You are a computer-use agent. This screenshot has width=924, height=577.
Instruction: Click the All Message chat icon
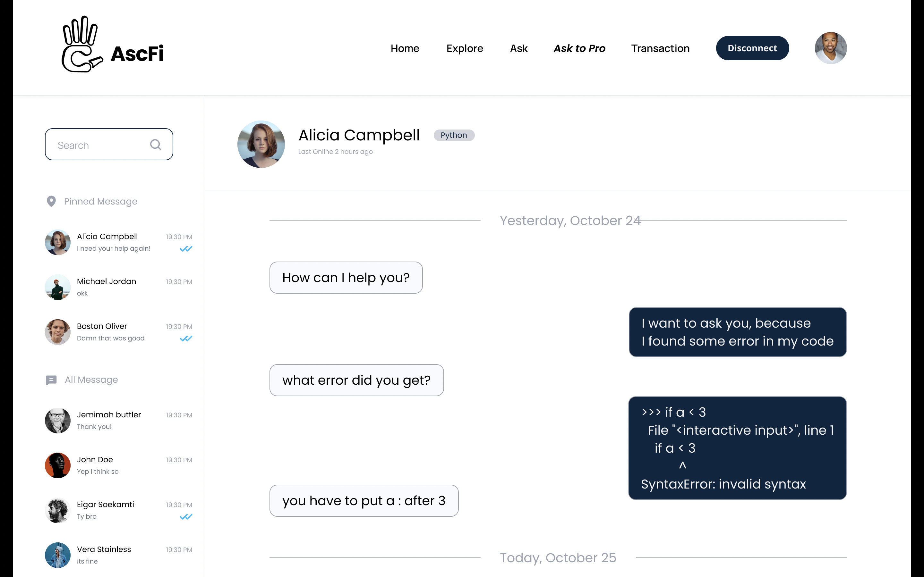point(51,380)
